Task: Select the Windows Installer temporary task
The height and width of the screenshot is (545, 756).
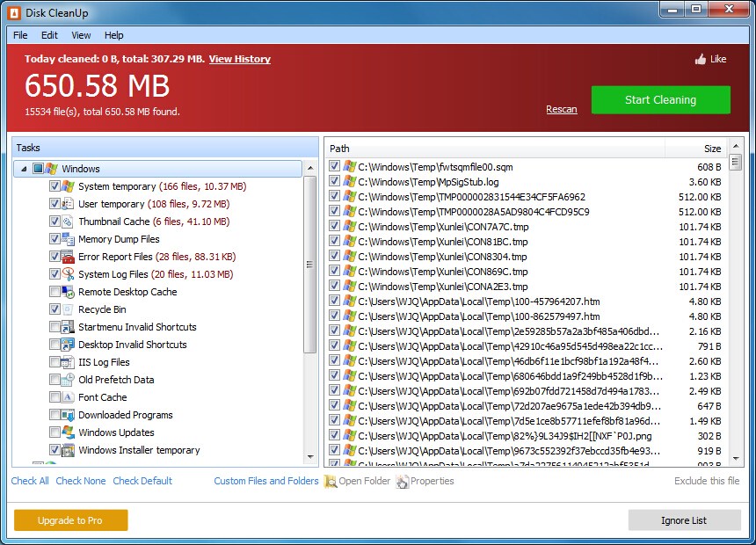Action: click(139, 450)
